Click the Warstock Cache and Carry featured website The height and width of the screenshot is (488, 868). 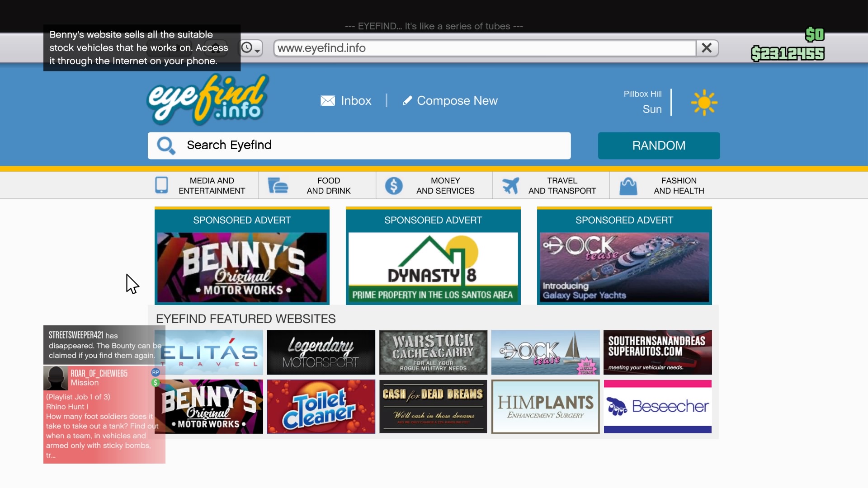click(434, 352)
